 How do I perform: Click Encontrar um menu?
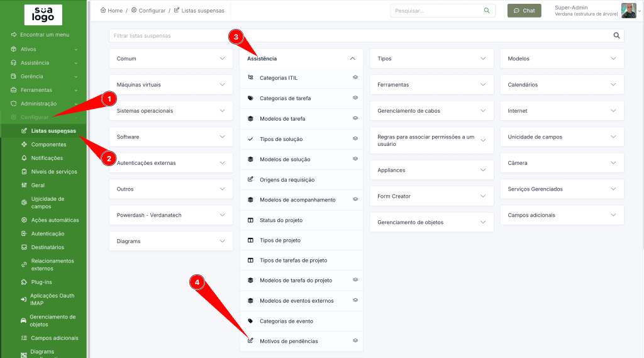point(45,35)
